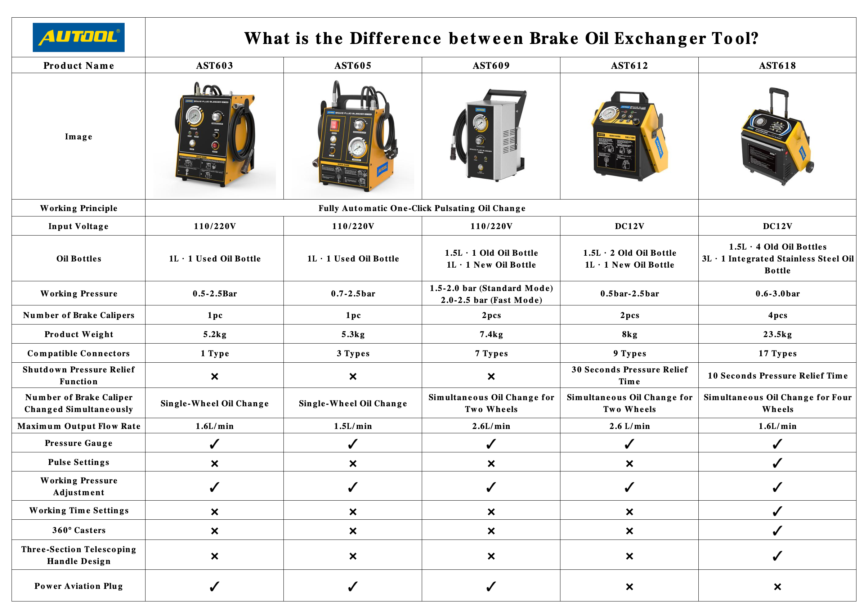868x613 pixels.
Task: Click the AST618 Working Time Settings checkmark
Action: [777, 511]
